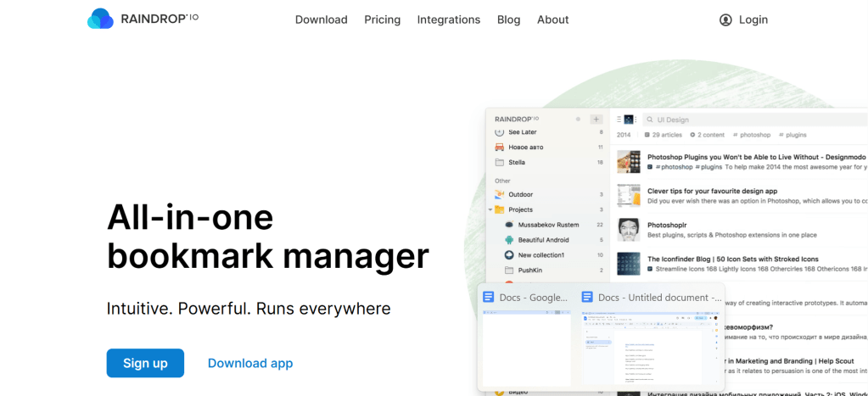This screenshot has height=396, width=868.
Task: Open the Blog navigation link
Action: point(508,20)
